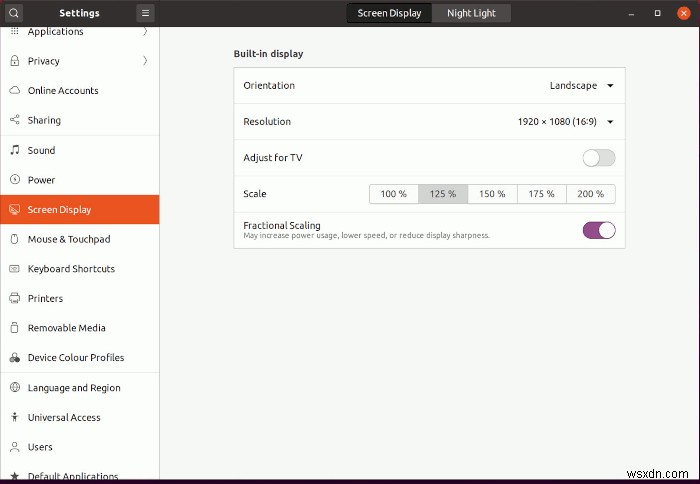Select Power in the sidebar

pos(79,180)
